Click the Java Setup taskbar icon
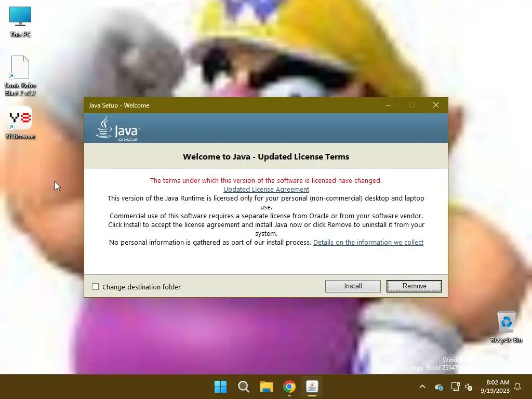Viewport: 532px width, 399px height. [312, 387]
